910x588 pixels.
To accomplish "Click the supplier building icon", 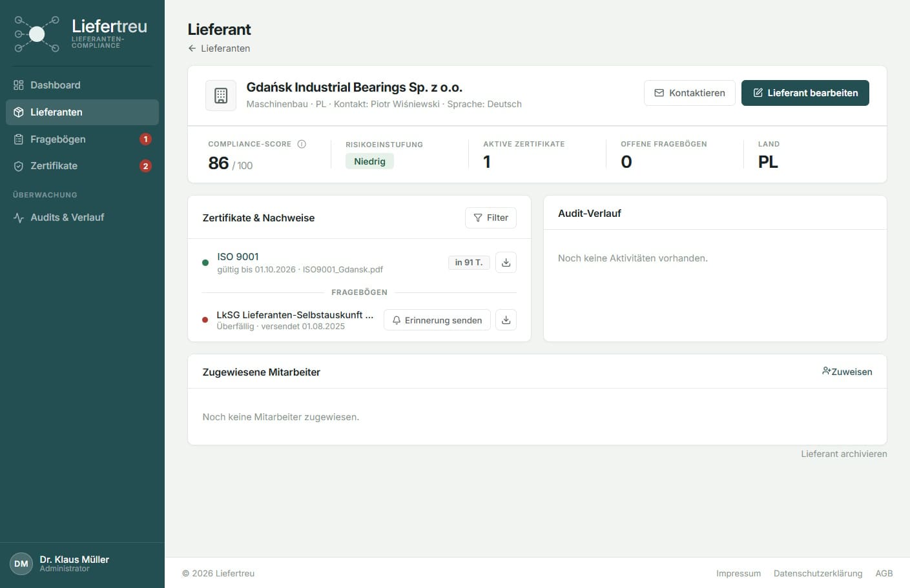I will coord(221,96).
